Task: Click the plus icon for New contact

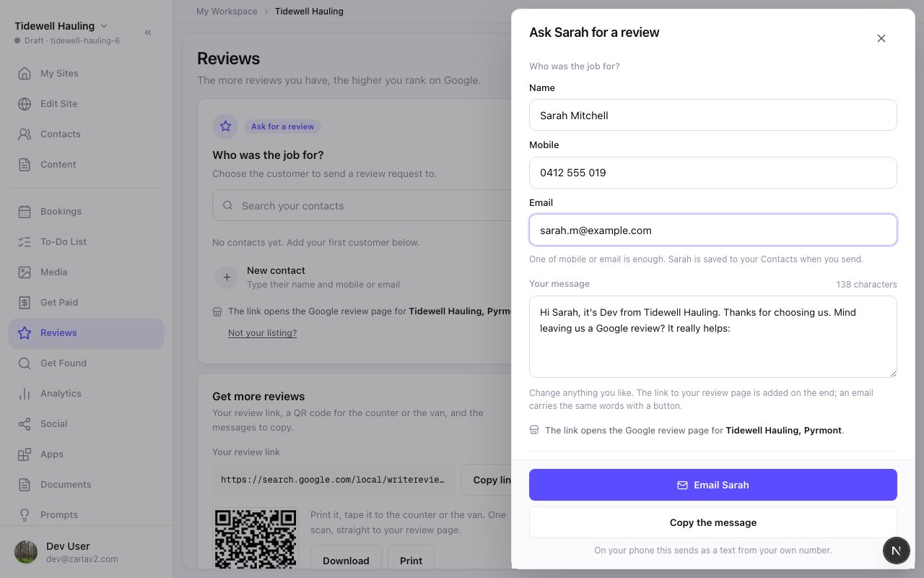Action: click(227, 277)
